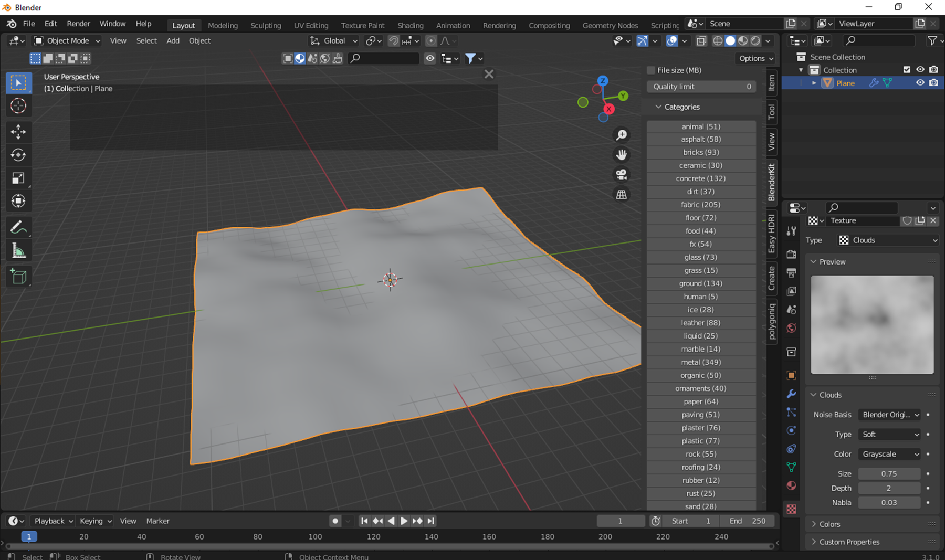Toggle viewport overlays

click(671, 40)
